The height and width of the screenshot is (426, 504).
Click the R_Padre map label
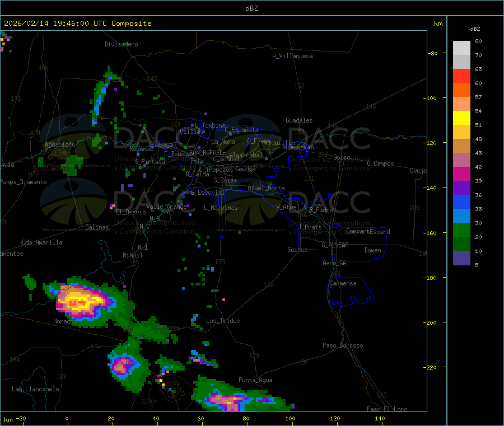coord(321,210)
